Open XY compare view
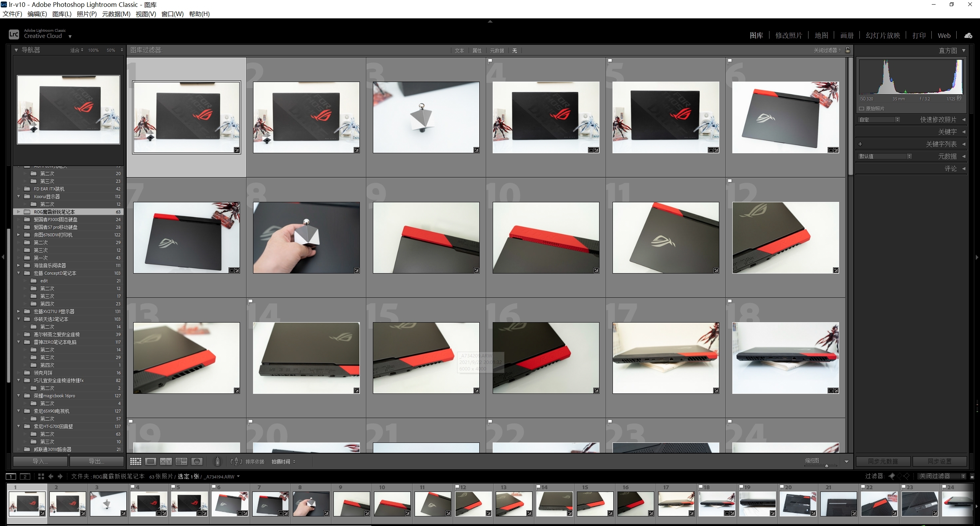The width and height of the screenshot is (980, 526). click(x=166, y=462)
